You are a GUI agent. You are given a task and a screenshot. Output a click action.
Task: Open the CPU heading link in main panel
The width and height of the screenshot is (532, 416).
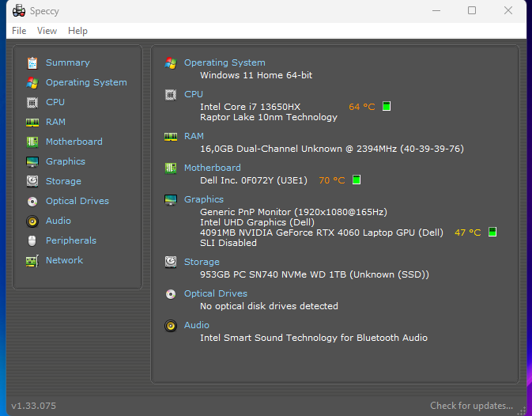point(194,94)
